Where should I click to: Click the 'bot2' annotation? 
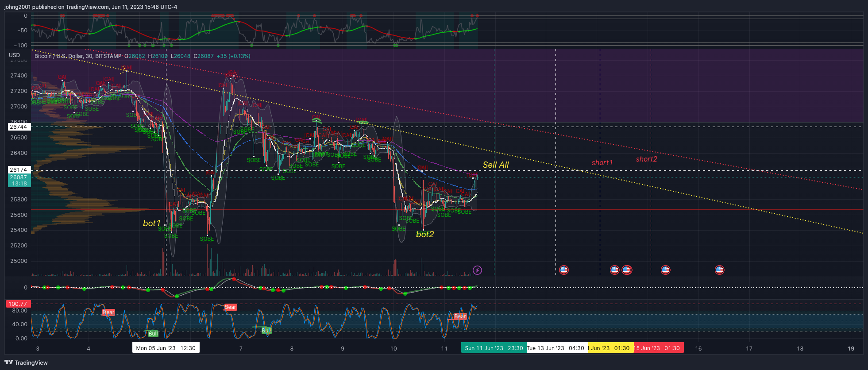[x=425, y=234]
